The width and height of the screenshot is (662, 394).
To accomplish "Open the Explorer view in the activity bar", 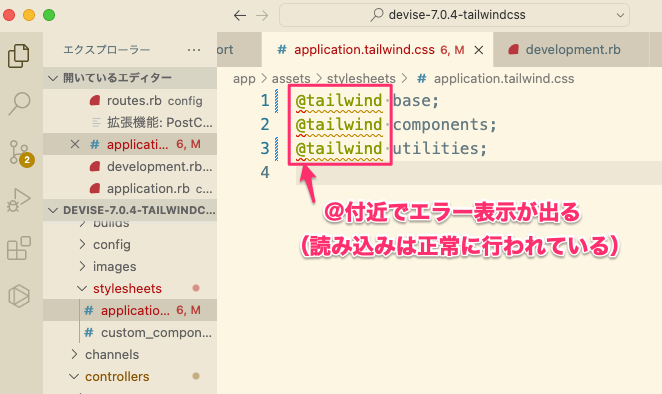I will tap(19, 56).
